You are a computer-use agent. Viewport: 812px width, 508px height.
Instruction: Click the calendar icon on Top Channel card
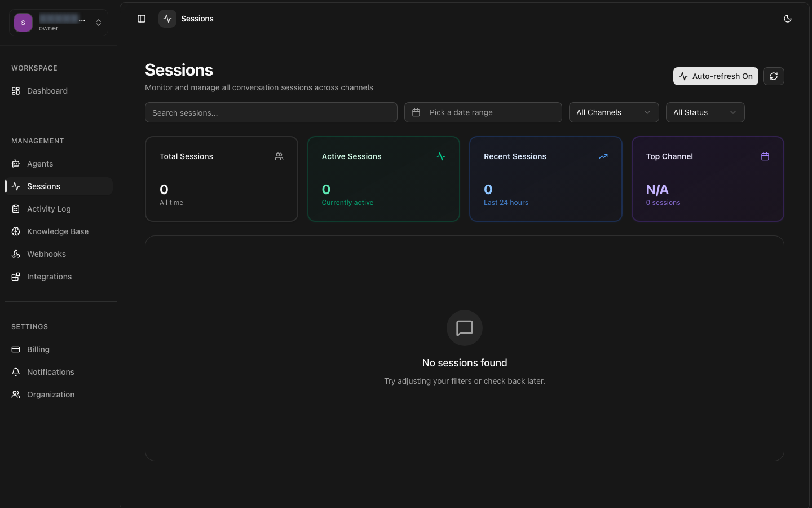coord(765,156)
